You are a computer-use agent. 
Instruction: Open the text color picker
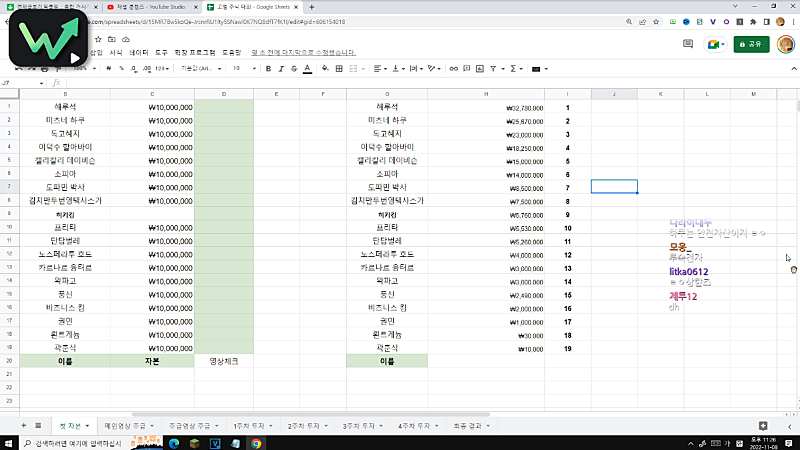pos(307,68)
